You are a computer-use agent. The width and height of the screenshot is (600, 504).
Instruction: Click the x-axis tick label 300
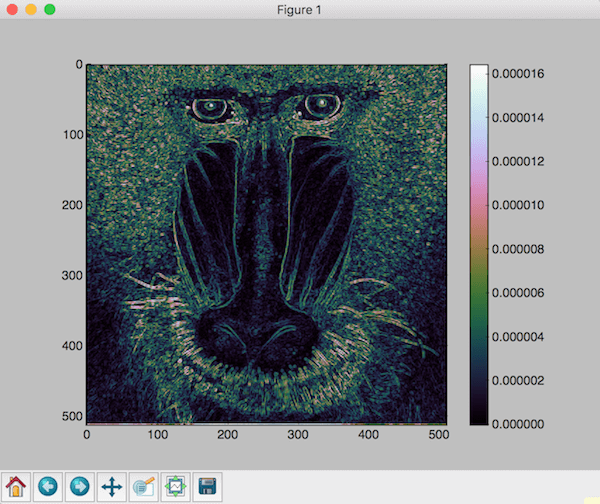click(298, 435)
